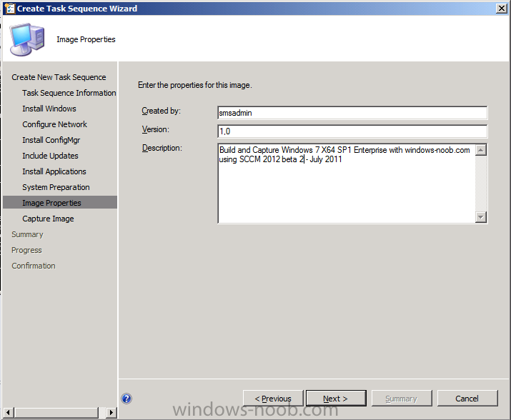Click the 'Created by:' label
Viewport: 511px width, 420px height.
click(x=161, y=111)
